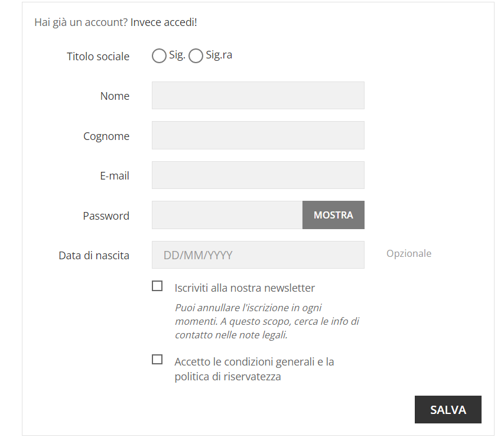Click the 'Titolo sociale' label
Viewport: 504px width, 437px height.
(x=98, y=57)
